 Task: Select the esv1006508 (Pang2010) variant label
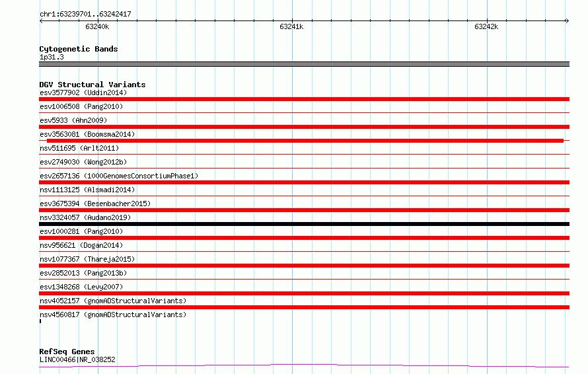(81, 106)
